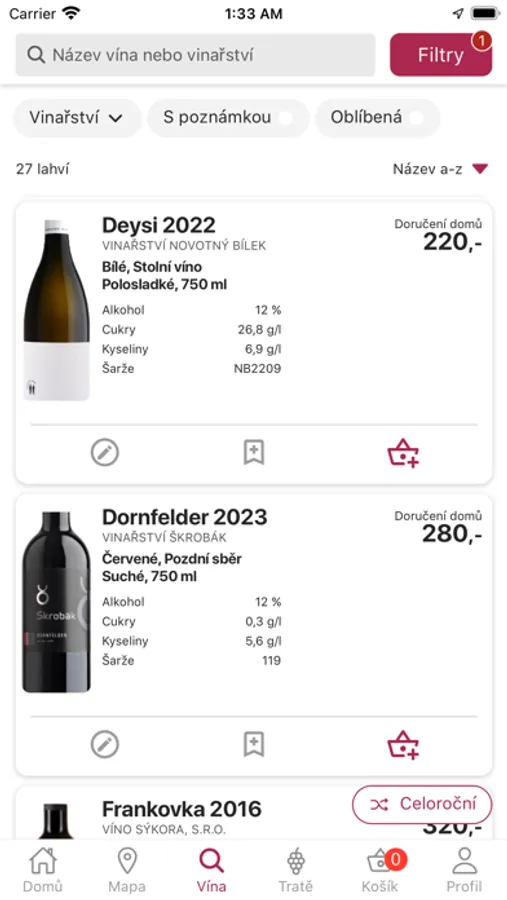
Task: Open the Filtry filters button
Action: point(441,55)
